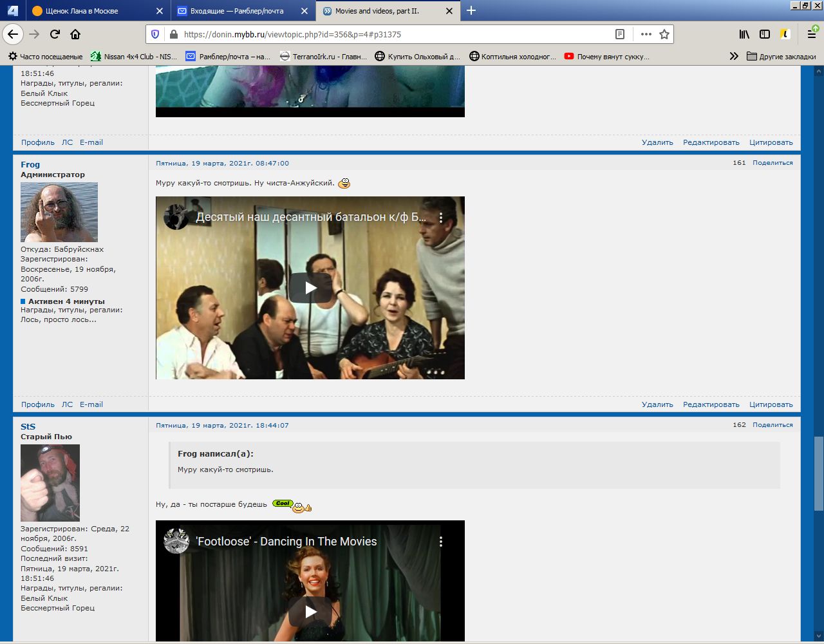View Frog's avatar image

click(59, 212)
